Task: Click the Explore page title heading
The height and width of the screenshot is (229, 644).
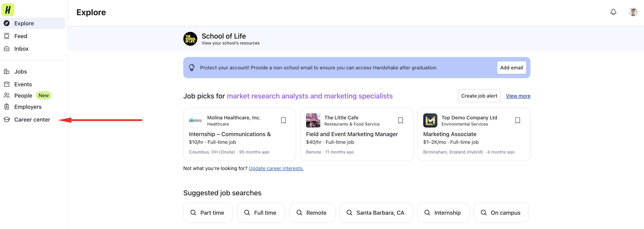Action: coord(91,12)
